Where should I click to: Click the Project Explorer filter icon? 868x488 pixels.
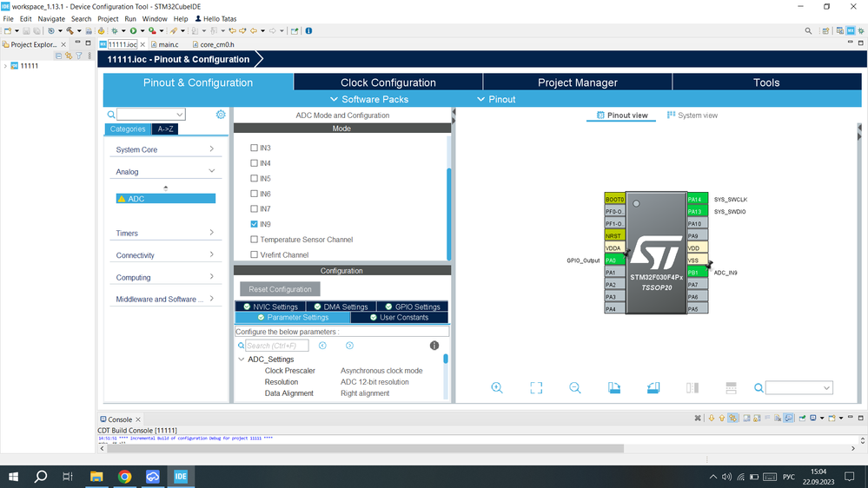pos(79,56)
